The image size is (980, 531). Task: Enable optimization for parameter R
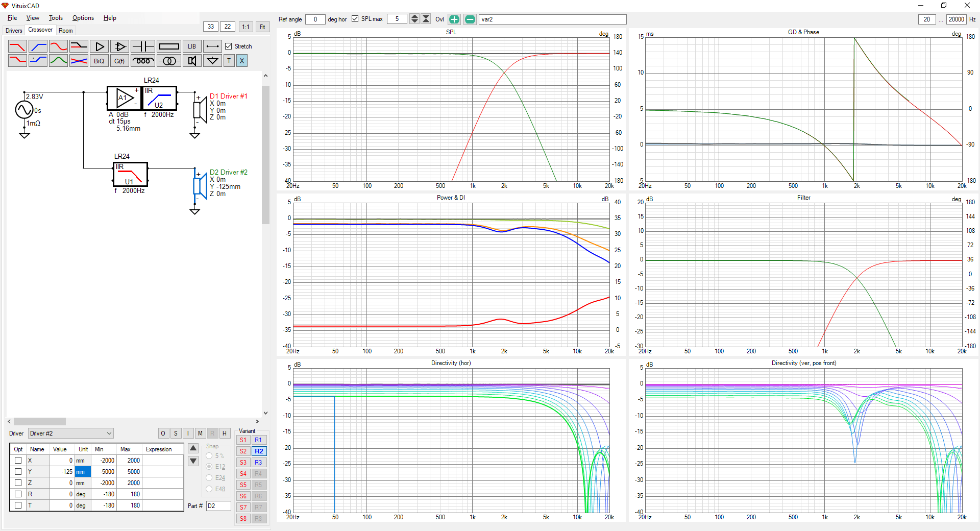18,494
